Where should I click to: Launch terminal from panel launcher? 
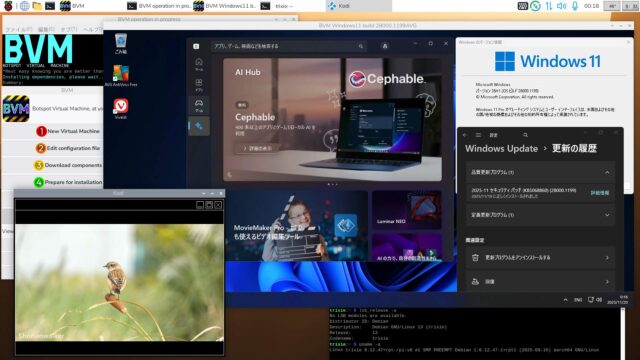[x=50, y=6]
